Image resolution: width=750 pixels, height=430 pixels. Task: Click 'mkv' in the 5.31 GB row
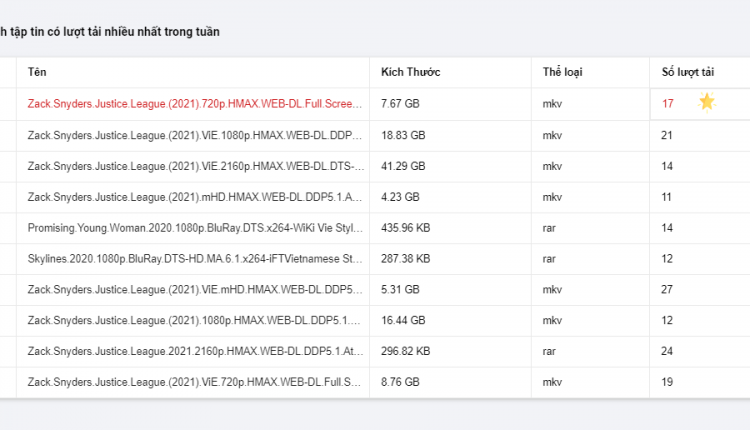(552, 289)
